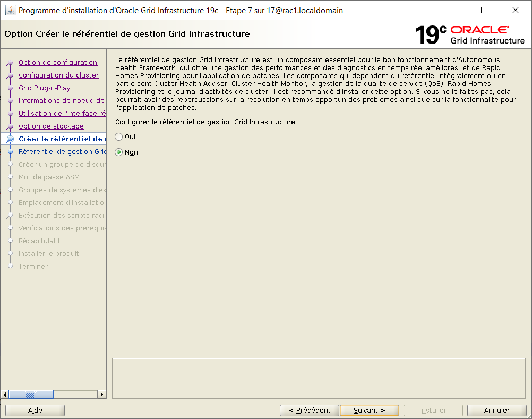Click the 'Exécution des scripts racine' step text
This screenshot has height=419, width=532.
tap(62, 216)
